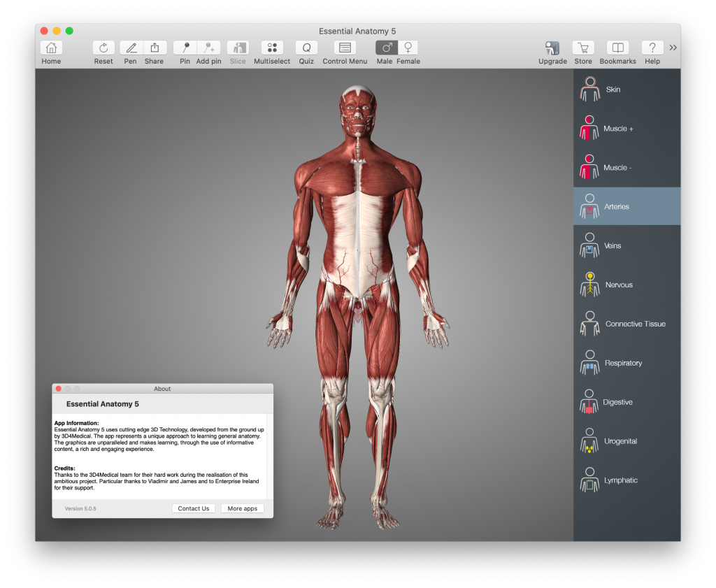Start the Quiz mode
The image size is (716, 588).
(306, 48)
